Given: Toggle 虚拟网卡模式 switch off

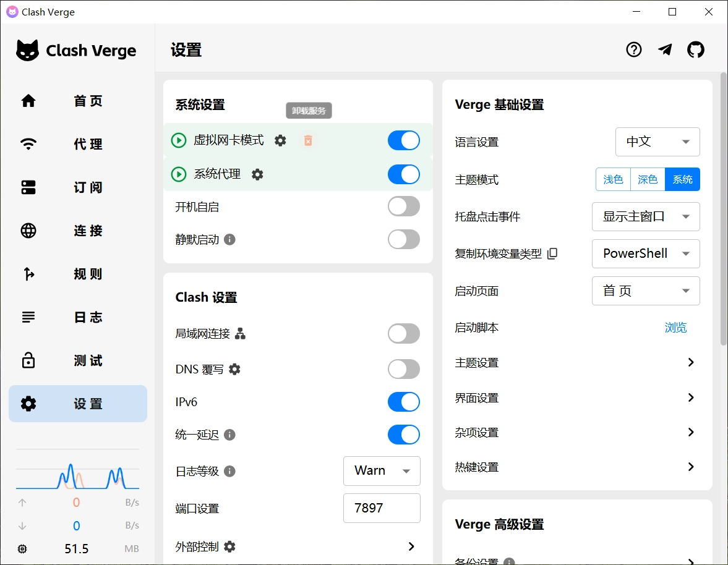Looking at the screenshot, I should point(403,140).
